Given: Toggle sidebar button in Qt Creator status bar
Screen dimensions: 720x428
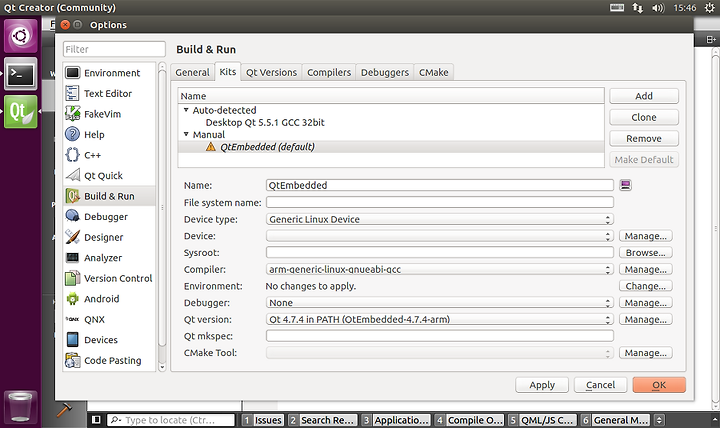Looking at the screenshot, I should tap(96, 420).
